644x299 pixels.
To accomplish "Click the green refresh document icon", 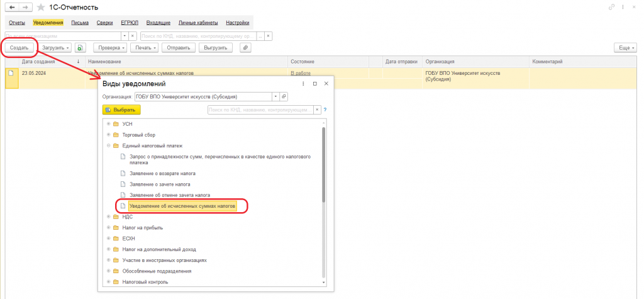I will click(x=80, y=48).
